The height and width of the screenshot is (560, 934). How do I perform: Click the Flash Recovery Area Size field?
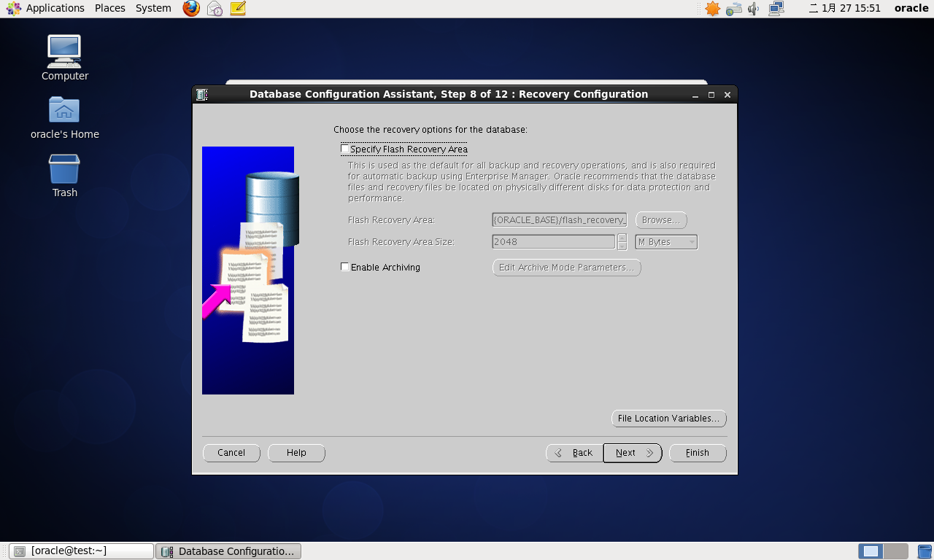click(554, 242)
